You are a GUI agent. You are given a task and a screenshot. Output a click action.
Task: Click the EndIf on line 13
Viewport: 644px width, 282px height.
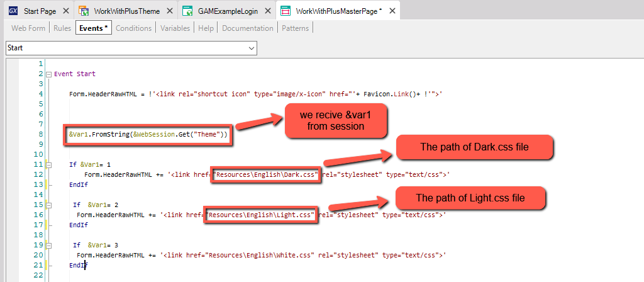(79, 184)
